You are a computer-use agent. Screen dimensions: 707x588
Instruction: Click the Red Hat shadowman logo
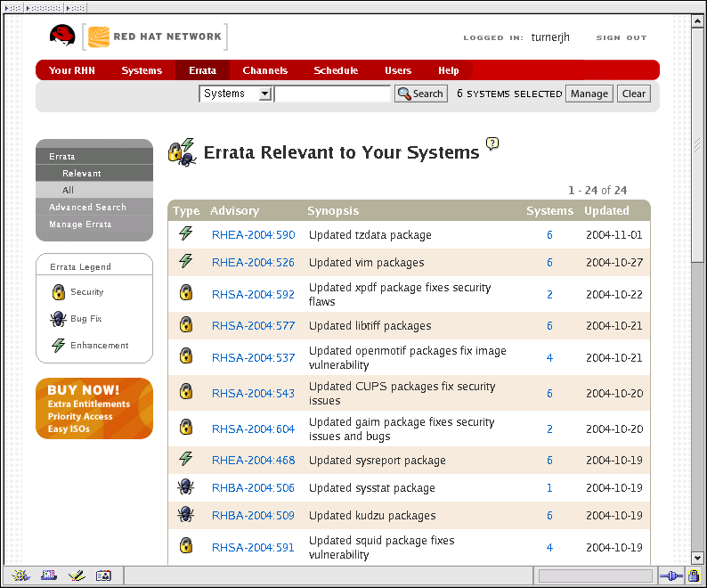(x=62, y=36)
